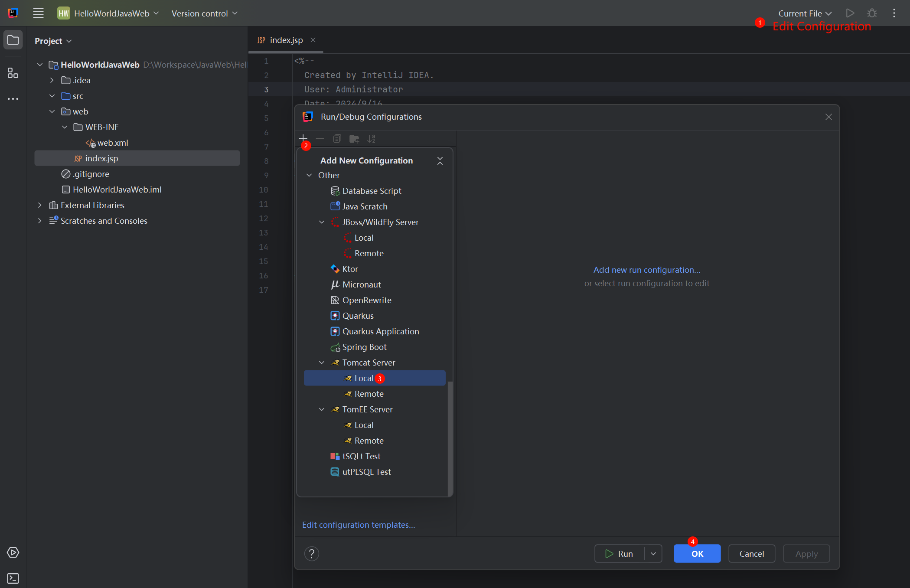Collapse the JBoss/WildFly Server node

click(322, 222)
